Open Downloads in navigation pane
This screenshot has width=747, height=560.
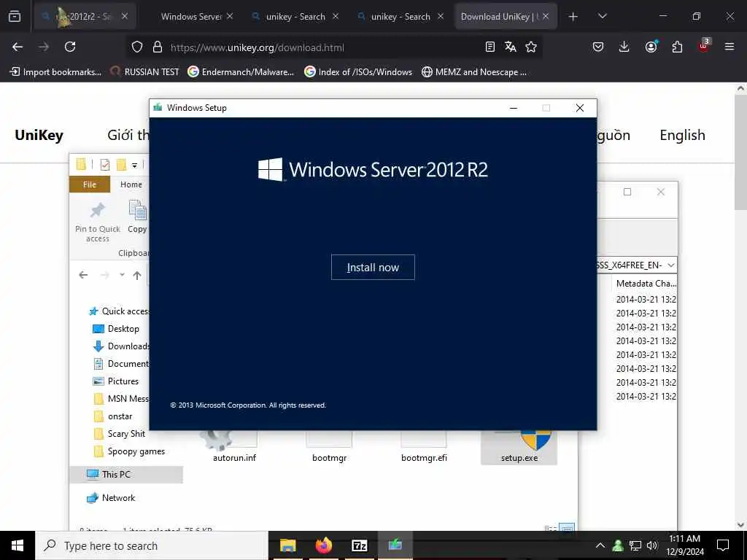[121, 346]
